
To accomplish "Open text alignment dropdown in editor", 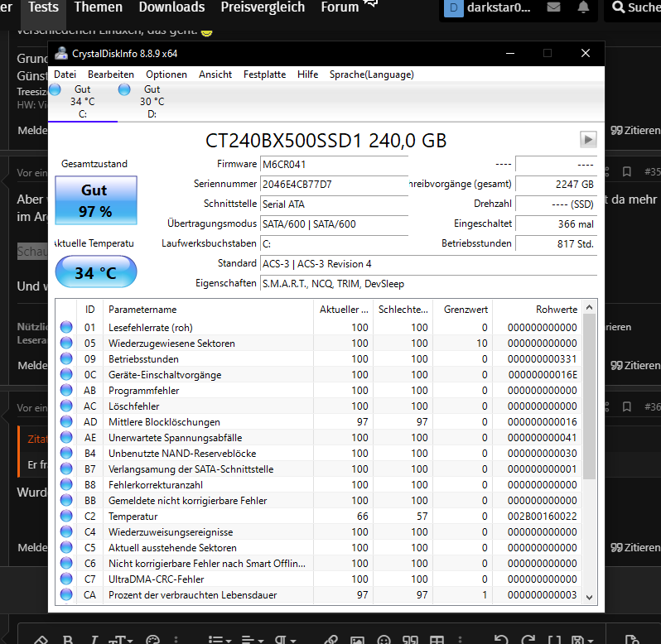I will click(252, 640).
